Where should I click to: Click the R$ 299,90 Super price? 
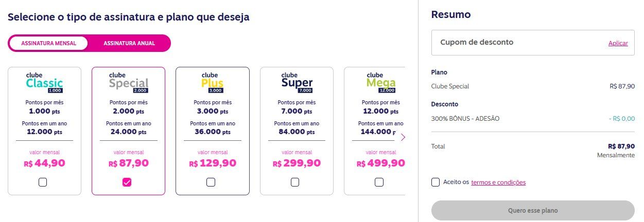[297, 163]
